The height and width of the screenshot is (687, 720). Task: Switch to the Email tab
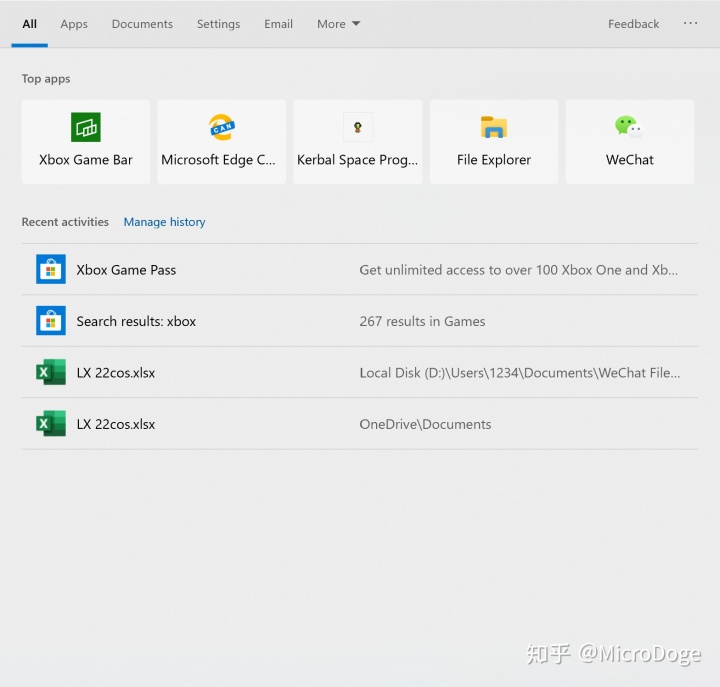[x=278, y=24]
